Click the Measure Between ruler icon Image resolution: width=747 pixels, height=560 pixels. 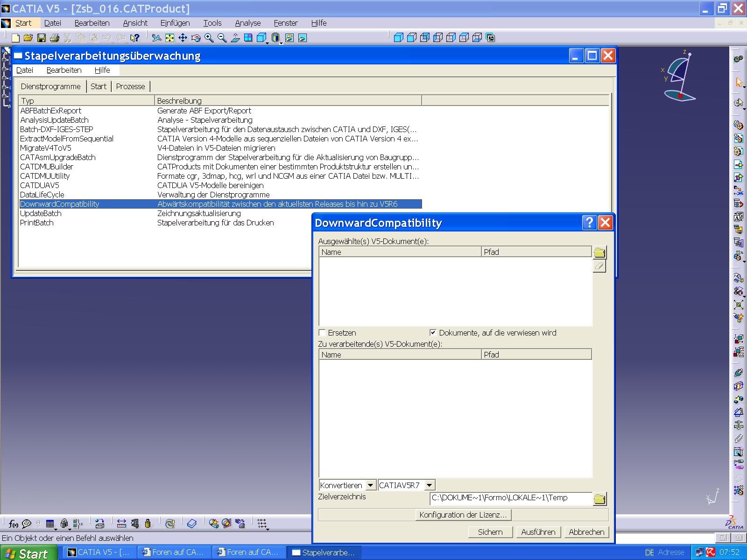(121, 524)
